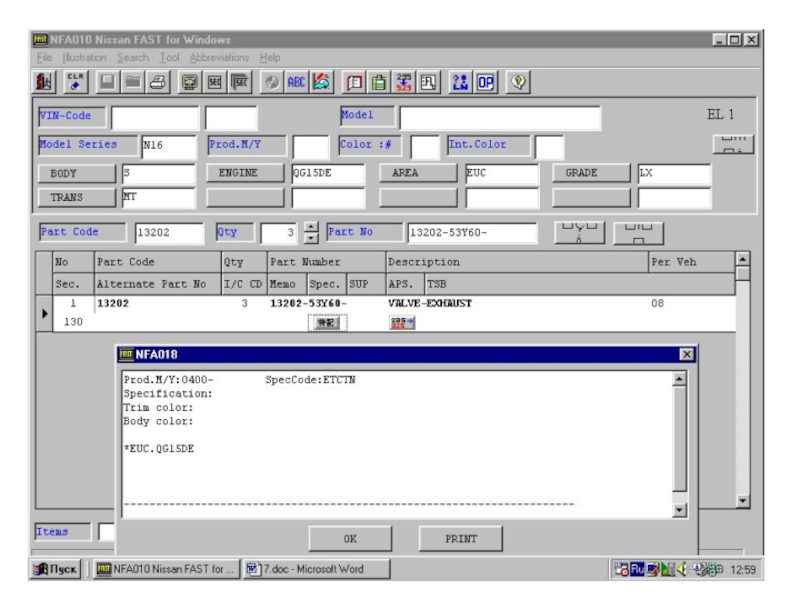Screen dimensions: 800x600
Task: Click the Part Number column header
Action: tap(326, 262)
